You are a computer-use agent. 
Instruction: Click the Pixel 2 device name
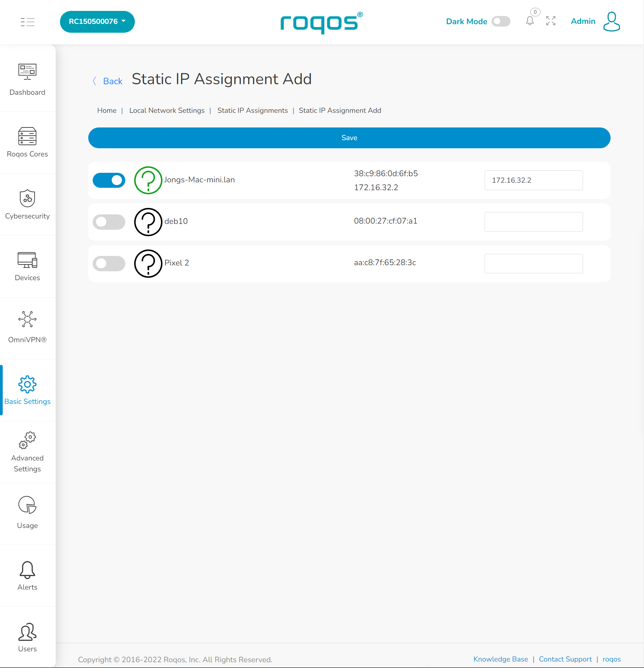click(176, 263)
